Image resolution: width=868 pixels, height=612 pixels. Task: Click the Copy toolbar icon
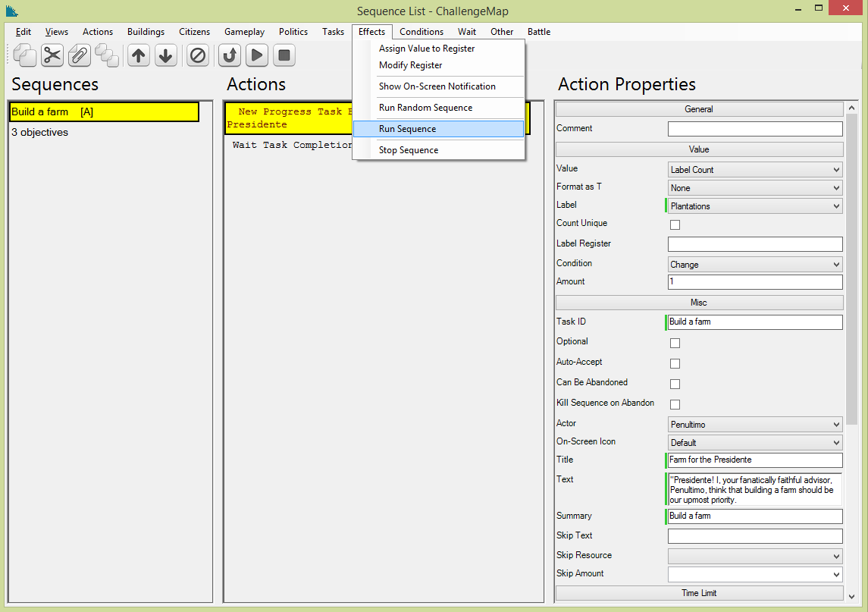[24, 55]
